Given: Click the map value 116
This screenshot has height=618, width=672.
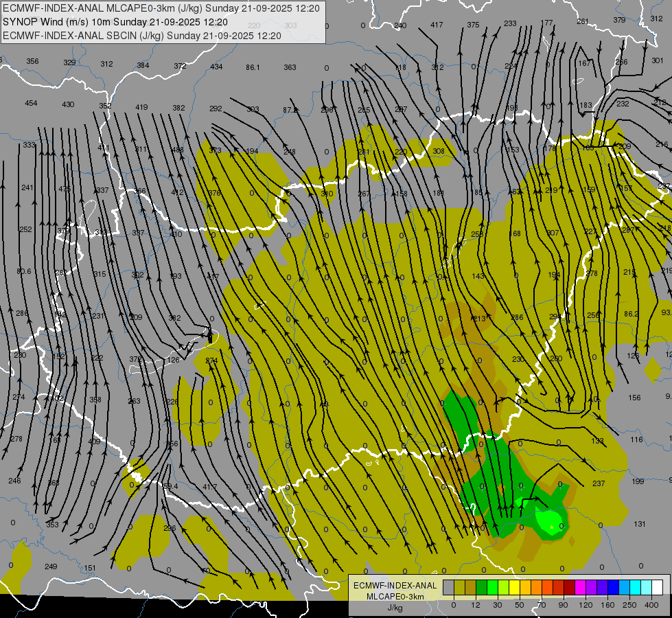Looking at the screenshot, I should point(637,439).
